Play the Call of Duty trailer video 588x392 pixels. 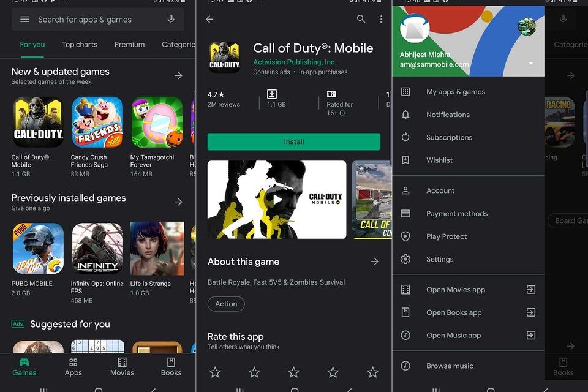277,200
